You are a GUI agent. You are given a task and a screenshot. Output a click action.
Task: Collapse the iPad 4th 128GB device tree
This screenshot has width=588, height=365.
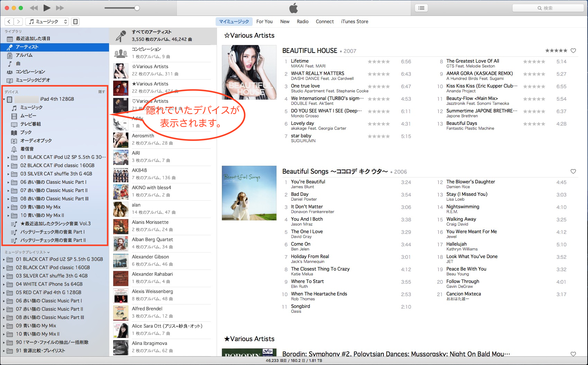tap(4, 99)
